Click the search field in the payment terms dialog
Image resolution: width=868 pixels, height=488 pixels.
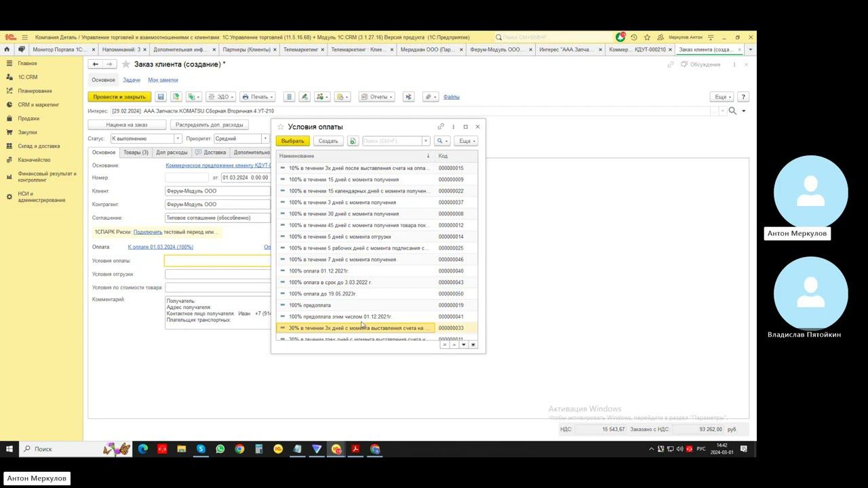(392, 141)
